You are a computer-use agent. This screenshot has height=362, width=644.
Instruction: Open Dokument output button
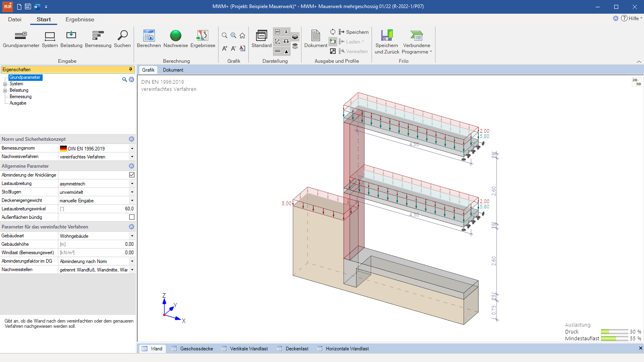pos(316,39)
